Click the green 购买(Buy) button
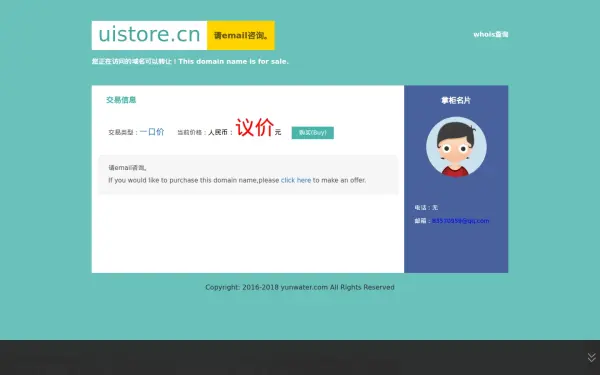 [x=313, y=133]
